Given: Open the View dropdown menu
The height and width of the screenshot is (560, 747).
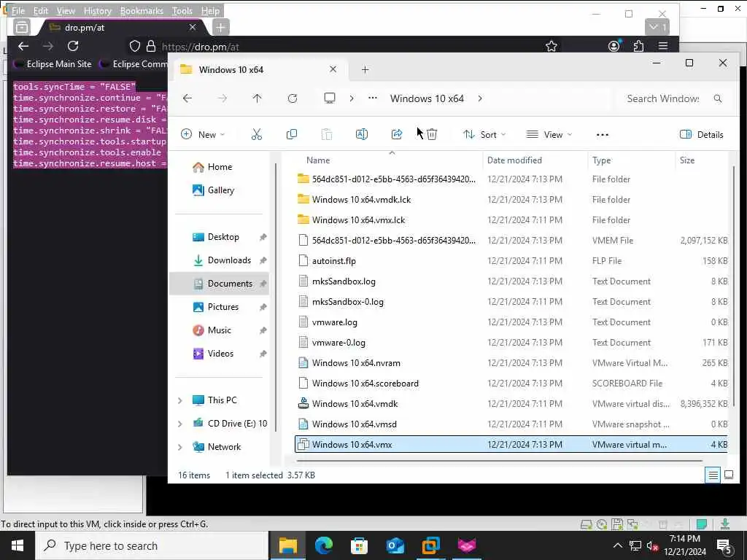Looking at the screenshot, I should coord(549,135).
